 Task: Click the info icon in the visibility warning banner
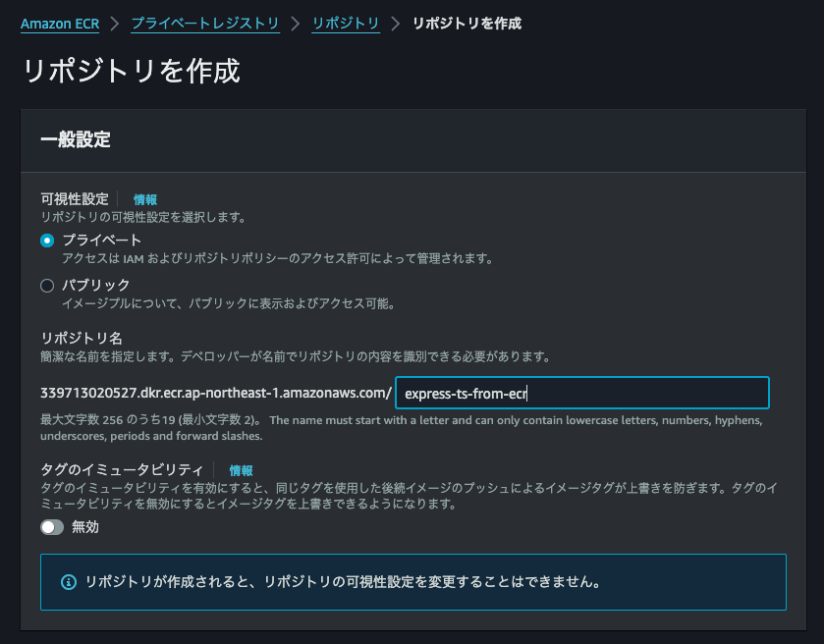click(69, 582)
